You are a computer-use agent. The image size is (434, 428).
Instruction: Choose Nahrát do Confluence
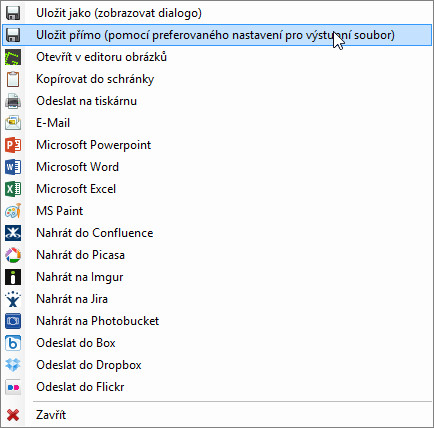tap(217, 233)
